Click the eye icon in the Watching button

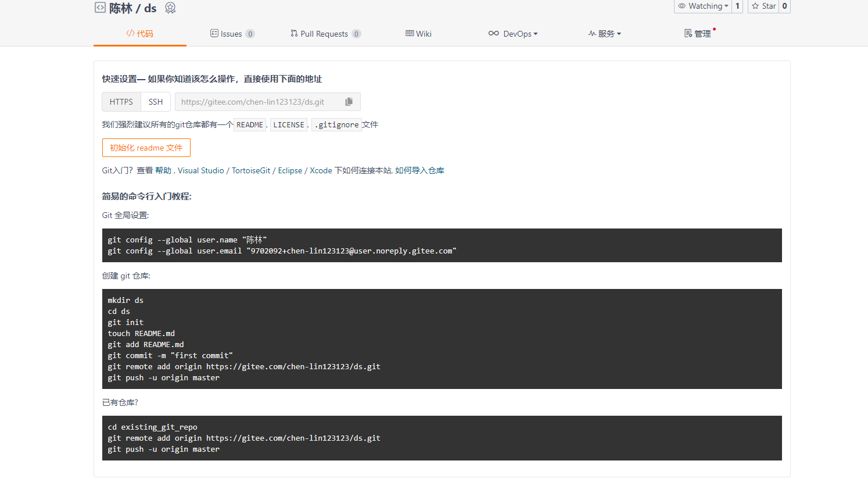(682, 6)
